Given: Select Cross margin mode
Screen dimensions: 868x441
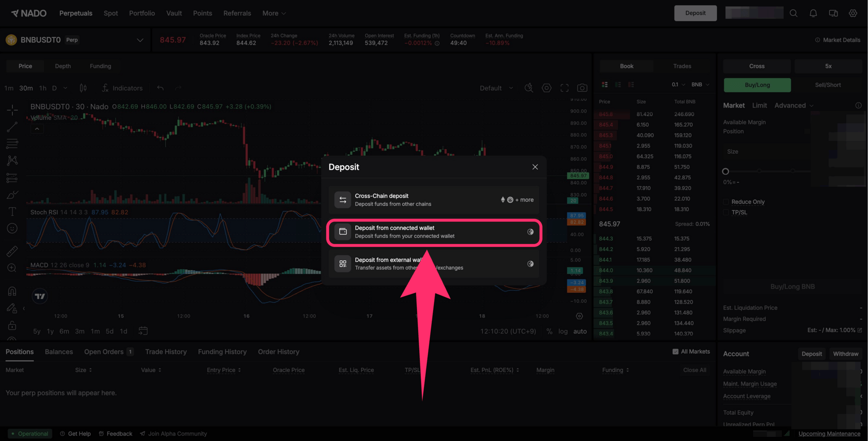Looking at the screenshot, I should (x=757, y=66).
